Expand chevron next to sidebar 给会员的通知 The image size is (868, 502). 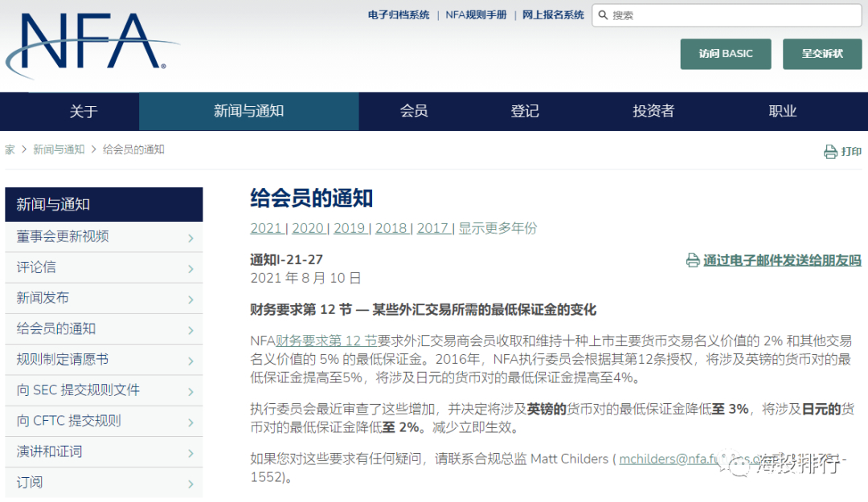pyautogui.click(x=191, y=330)
